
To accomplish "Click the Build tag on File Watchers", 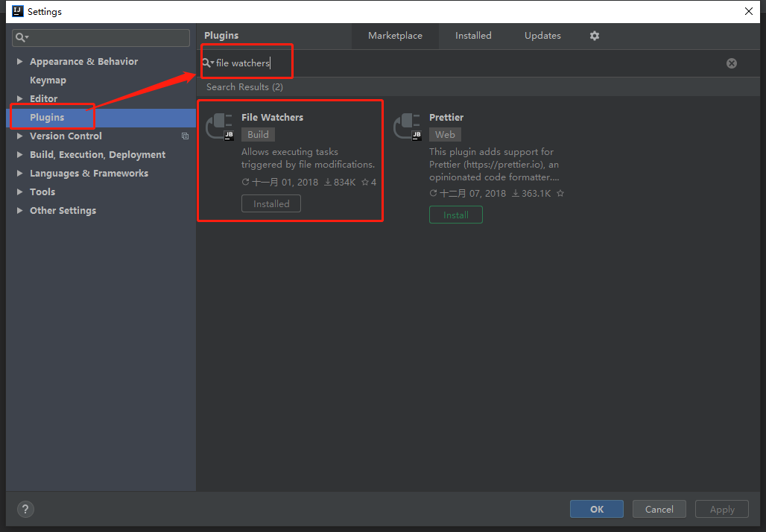I will point(258,134).
